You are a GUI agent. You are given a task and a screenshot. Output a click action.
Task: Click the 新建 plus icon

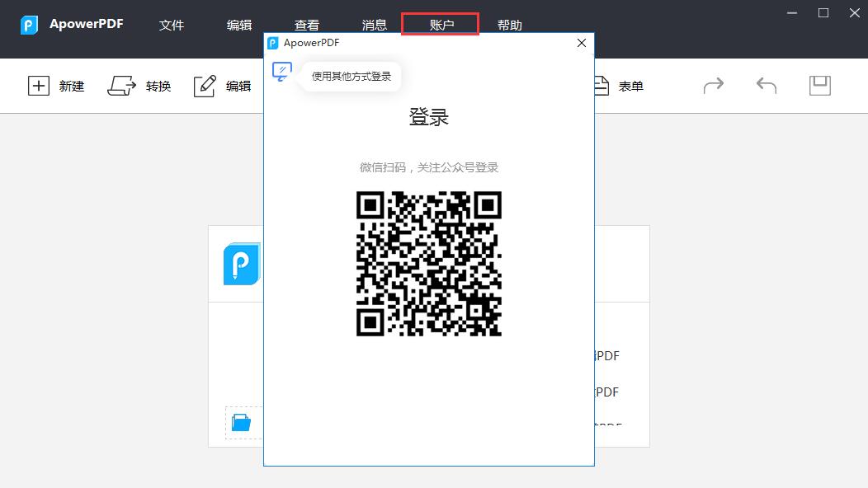[39, 86]
